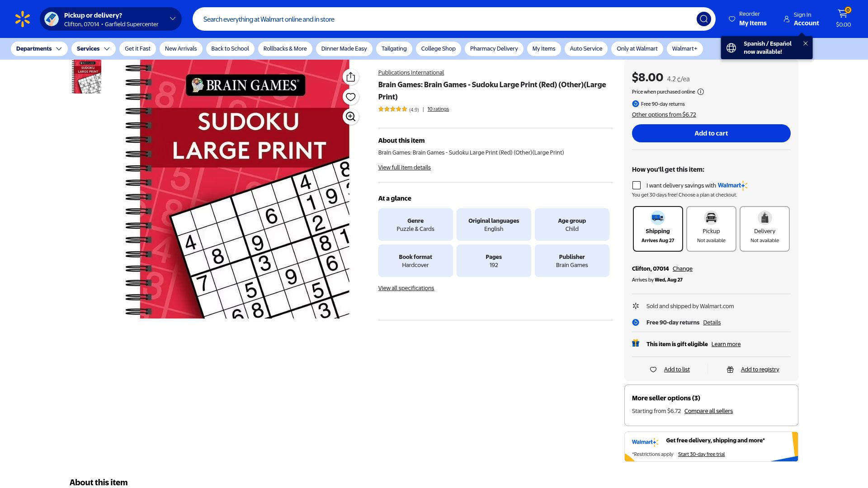Open My Items nav pill
The height and width of the screenshot is (488, 868).
544,49
